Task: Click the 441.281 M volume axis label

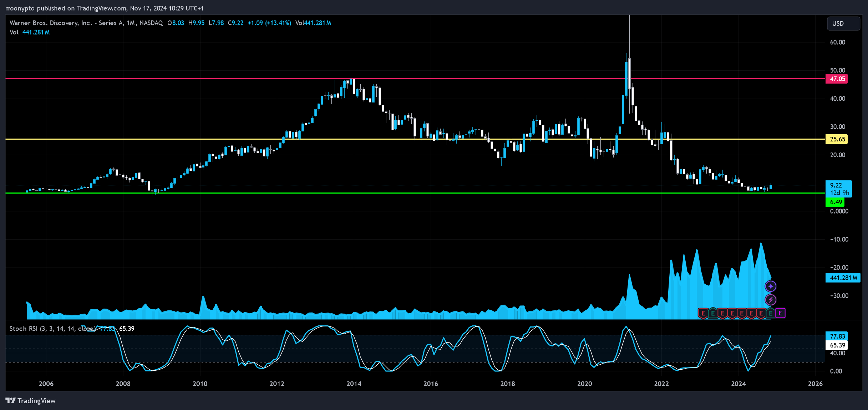Action: [843, 278]
